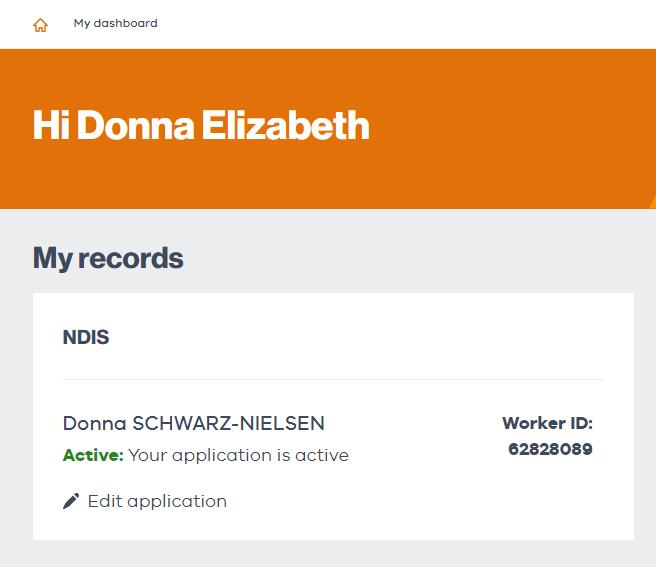Click the green Active status label

pos(93,455)
